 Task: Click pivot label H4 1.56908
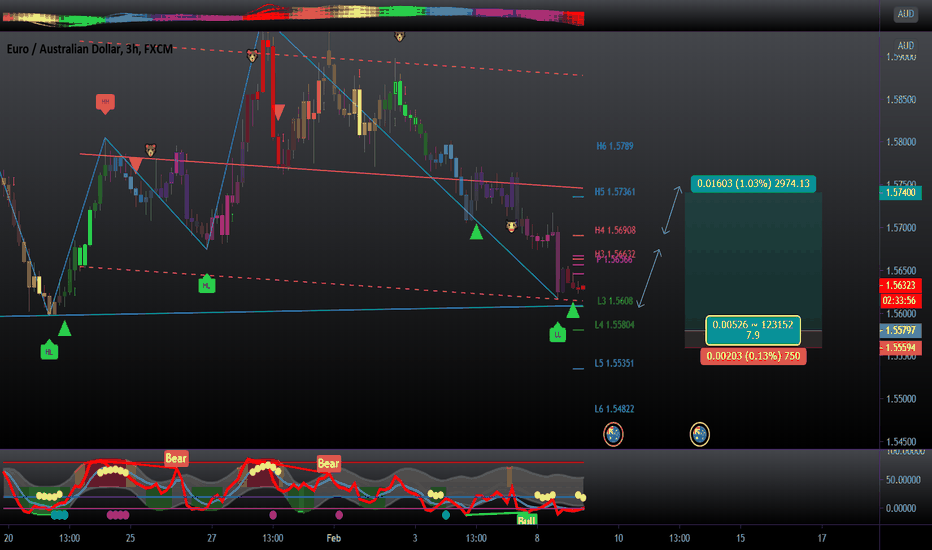click(x=615, y=230)
